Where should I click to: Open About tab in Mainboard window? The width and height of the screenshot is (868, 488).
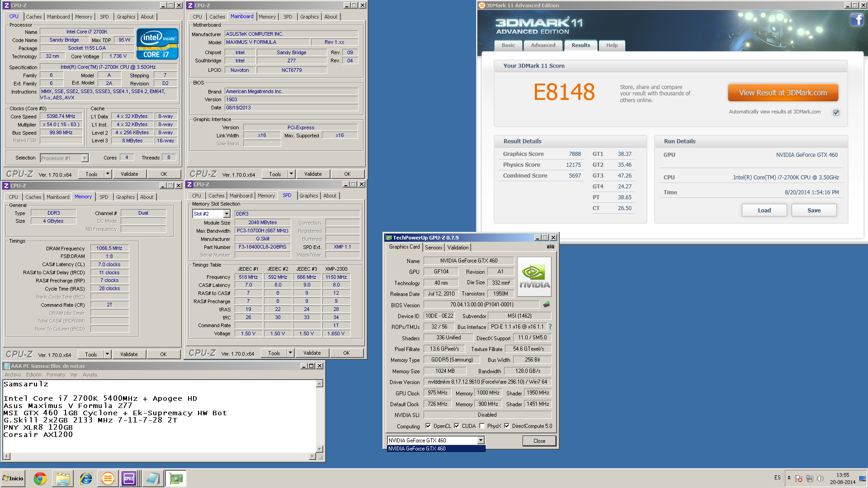click(330, 17)
